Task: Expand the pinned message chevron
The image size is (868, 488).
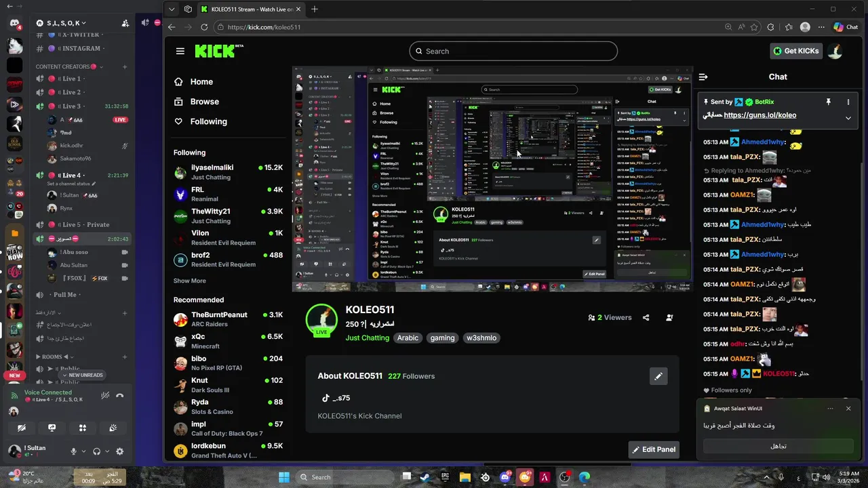Action: click(x=848, y=118)
